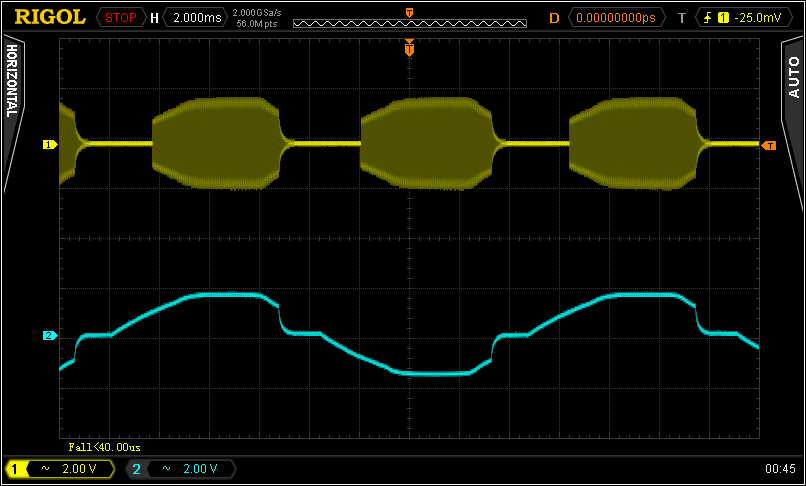806x486 pixels.
Task: Click the 56.0M pts memory depth readout
Action: (257, 23)
